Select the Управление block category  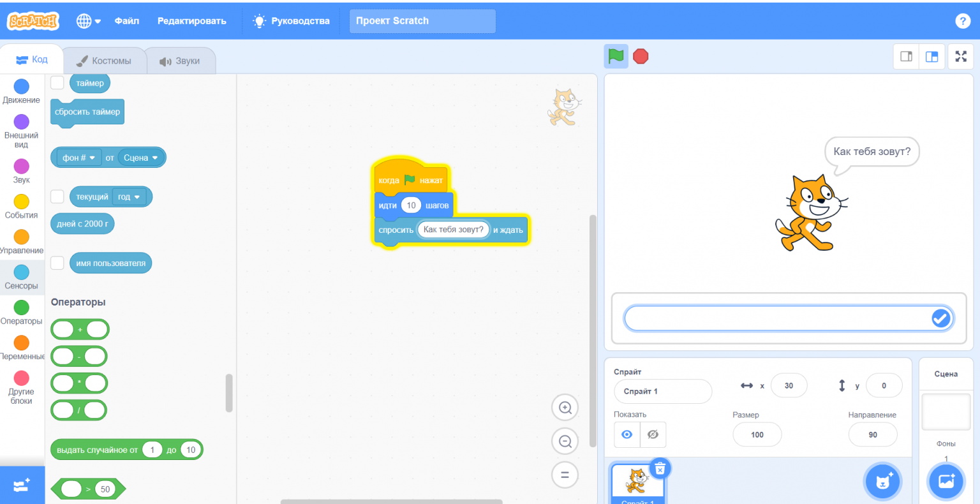22,242
